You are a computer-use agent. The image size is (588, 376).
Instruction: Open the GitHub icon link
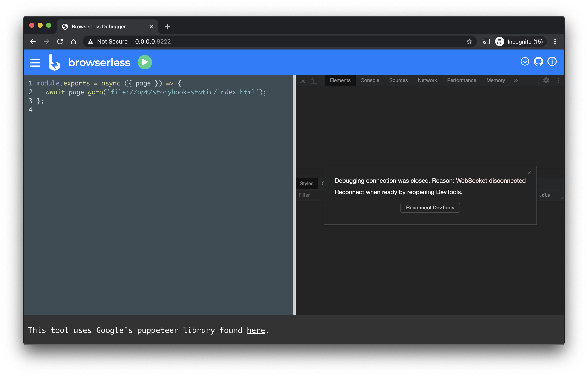click(x=538, y=61)
